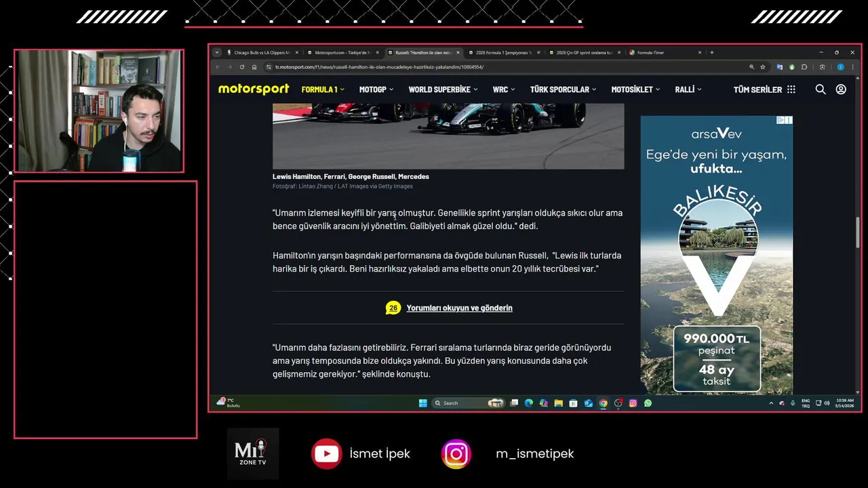Open the tab search chevron at tab strip start

tap(217, 52)
